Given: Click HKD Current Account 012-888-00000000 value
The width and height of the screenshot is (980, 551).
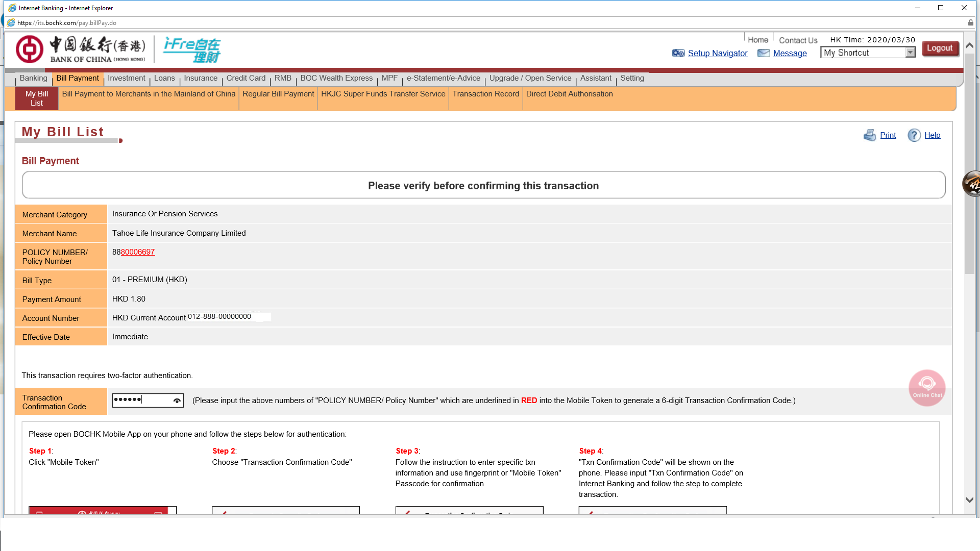Looking at the screenshot, I should (x=182, y=317).
